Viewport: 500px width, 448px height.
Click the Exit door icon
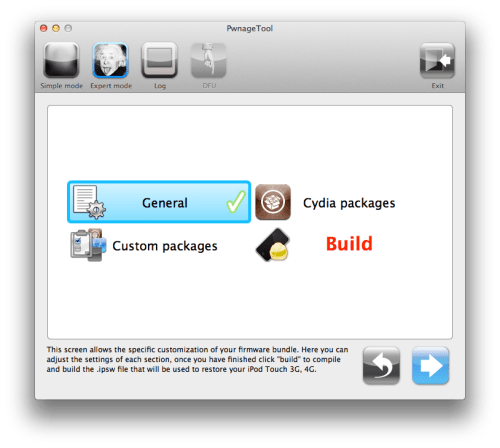[x=437, y=60]
